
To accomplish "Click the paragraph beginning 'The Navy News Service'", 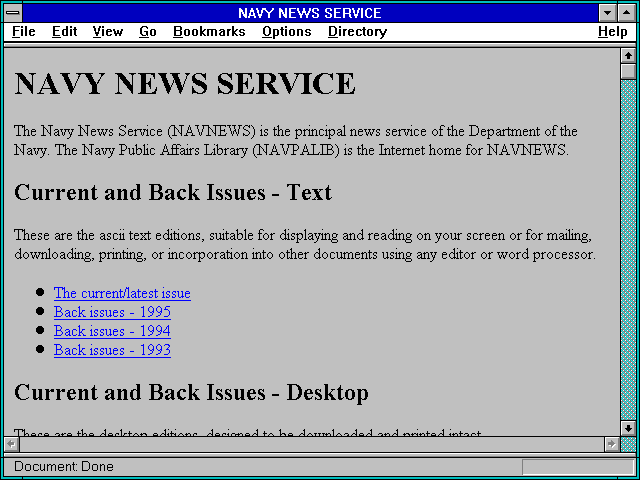I will [x=296, y=141].
